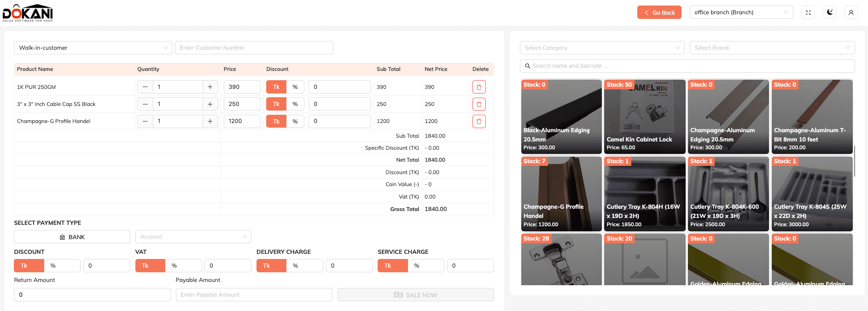Select the hinge product with Stock 28
The width and height of the screenshot is (868, 311).
coord(561,259)
